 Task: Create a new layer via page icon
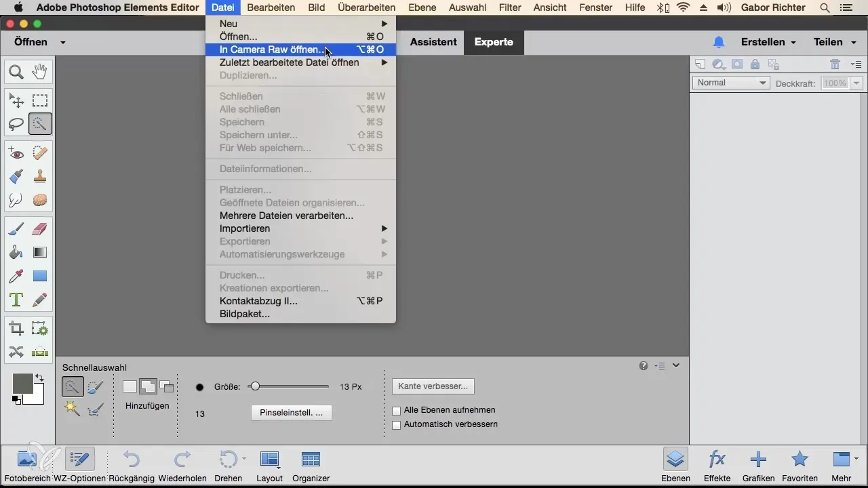coord(700,64)
